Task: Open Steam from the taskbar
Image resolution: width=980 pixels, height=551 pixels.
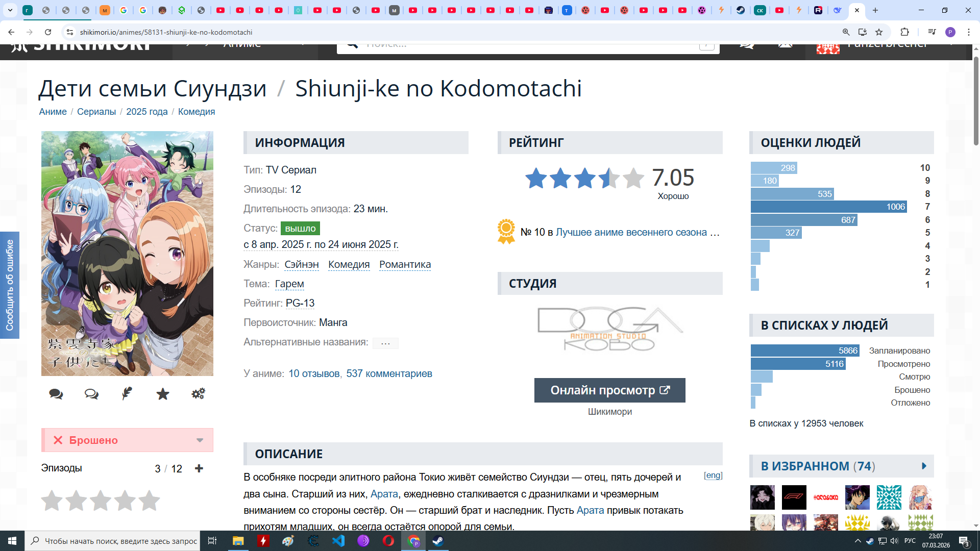Action: click(438, 541)
